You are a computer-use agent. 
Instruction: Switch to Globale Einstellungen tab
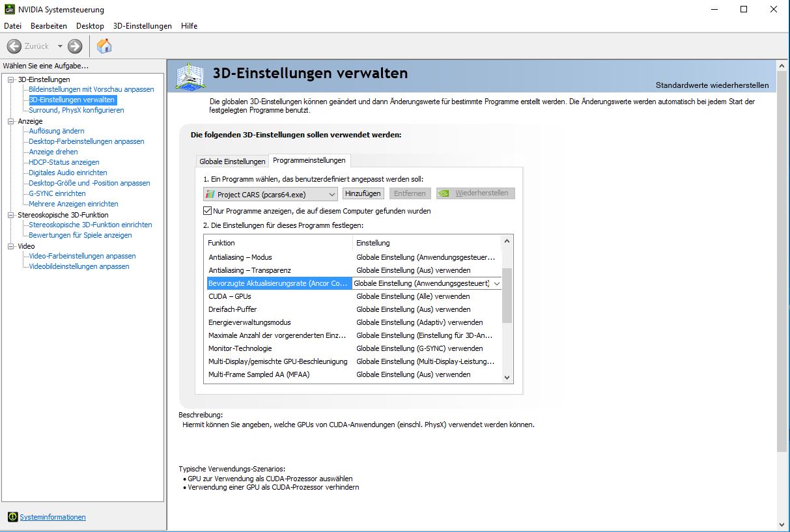tap(233, 161)
